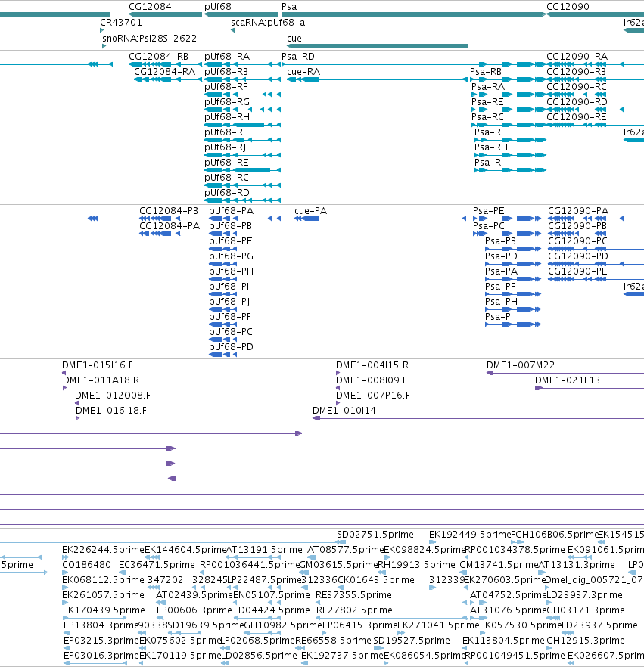Select transcript CG12084-RA label

pos(165,71)
